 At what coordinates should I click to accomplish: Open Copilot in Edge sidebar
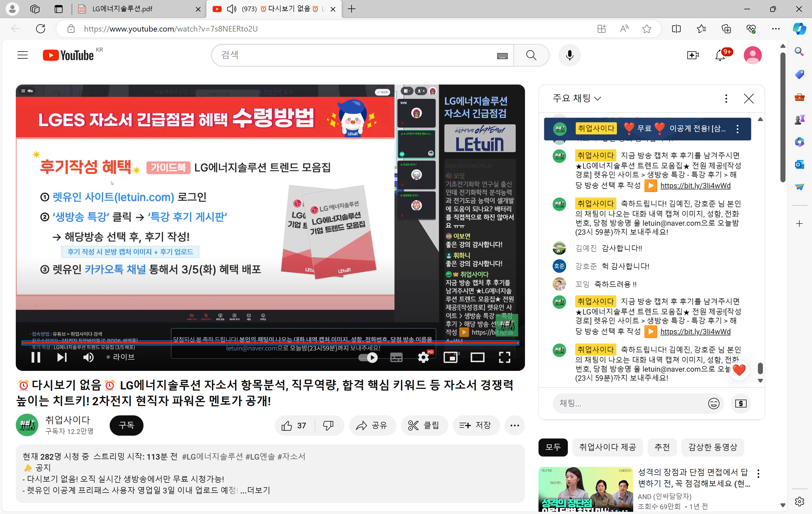[799, 29]
